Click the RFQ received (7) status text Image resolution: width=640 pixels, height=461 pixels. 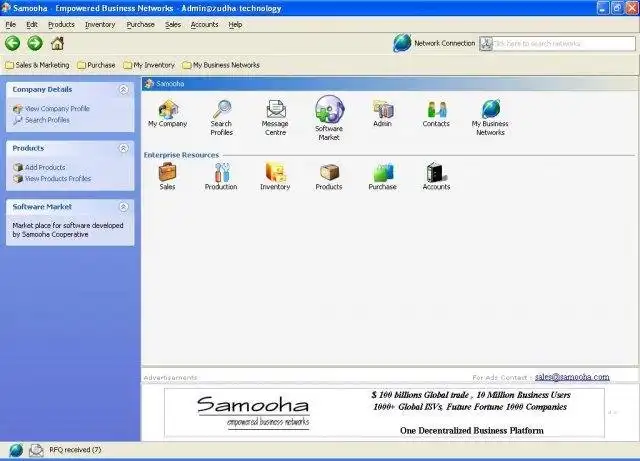[x=75, y=450]
